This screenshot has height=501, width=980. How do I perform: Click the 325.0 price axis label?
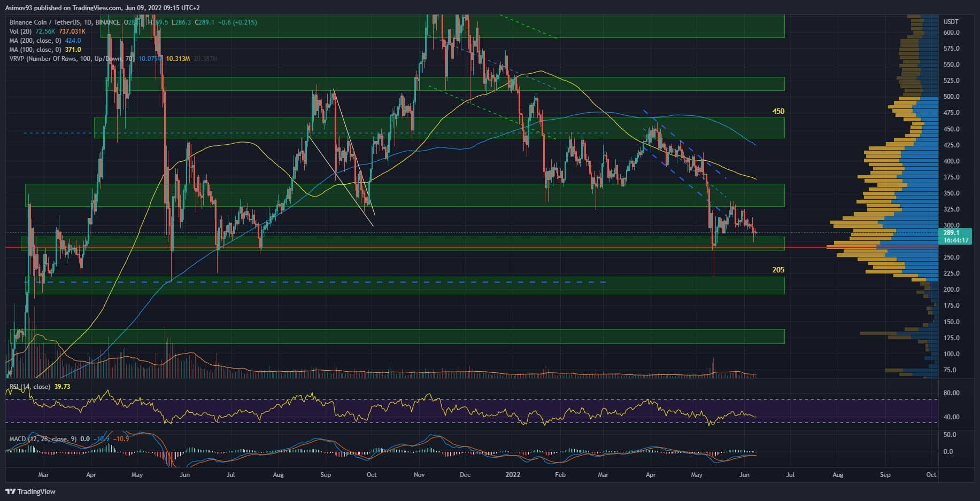coord(951,209)
